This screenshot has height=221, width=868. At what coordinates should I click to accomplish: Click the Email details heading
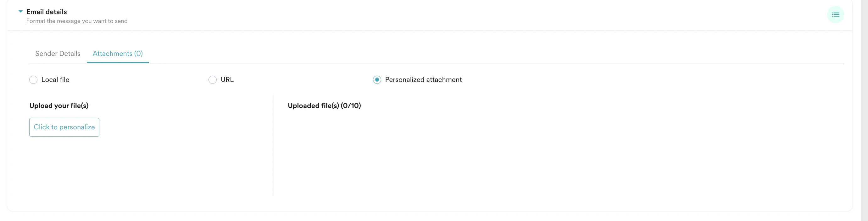pyautogui.click(x=47, y=11)
